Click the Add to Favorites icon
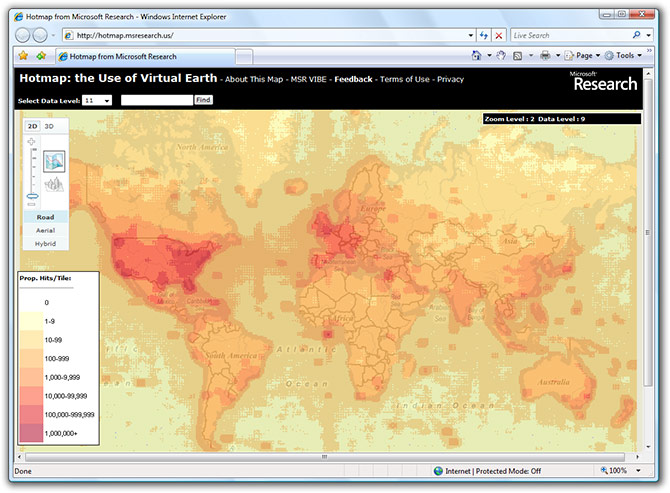Image resolution: width=670 pixels, height=493 pixels. point(41,56)
